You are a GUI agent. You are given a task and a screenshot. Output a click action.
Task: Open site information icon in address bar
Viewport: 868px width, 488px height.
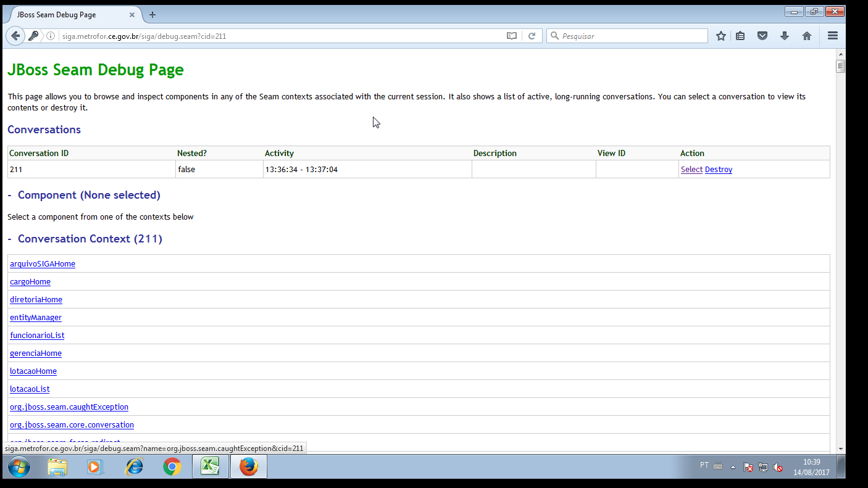point(51,36)
